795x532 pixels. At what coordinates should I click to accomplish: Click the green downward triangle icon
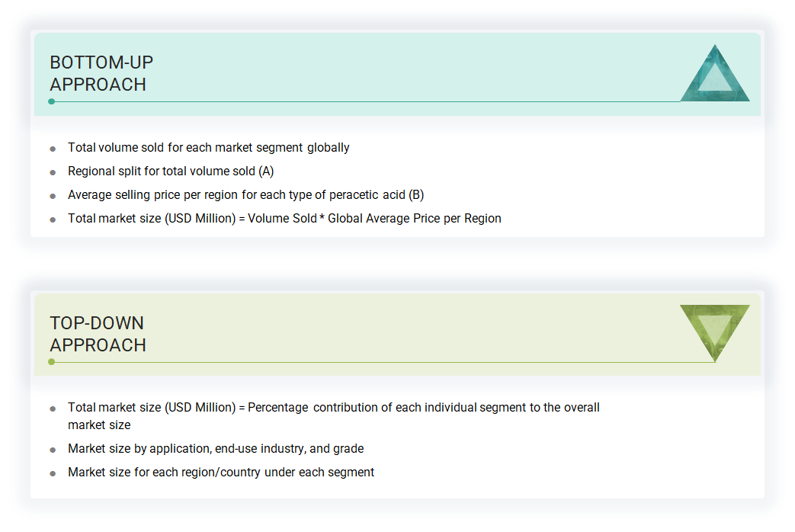[714, 329]
